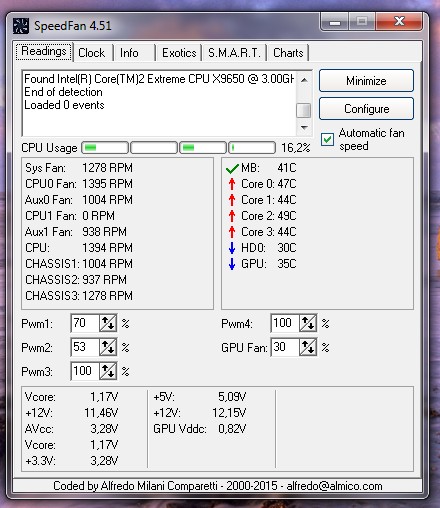Click the red up arrow beside Core 0
This screenshot has height=508, width=440.
(232, 184)
